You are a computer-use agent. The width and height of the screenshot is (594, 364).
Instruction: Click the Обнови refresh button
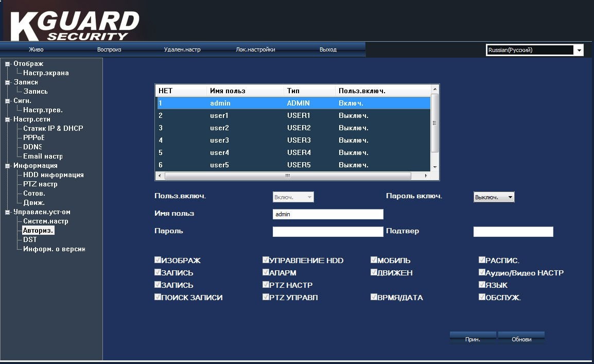click(521, 339)
